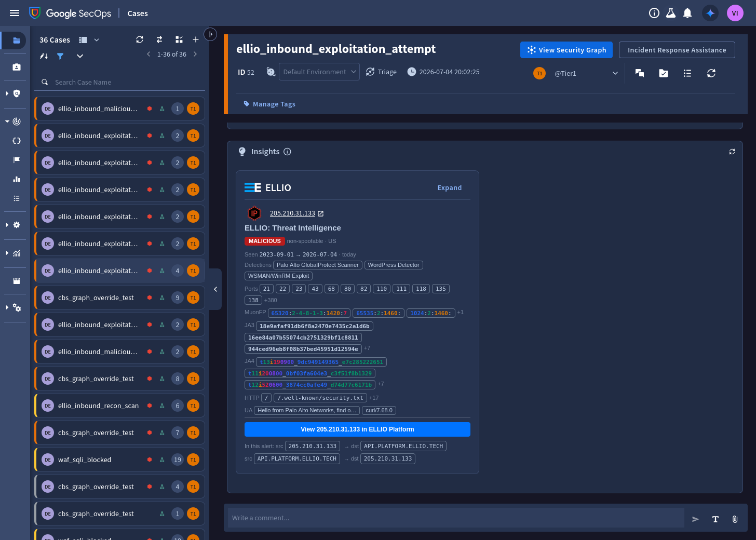Open the flag icon in sidebar
The height and width of the screenshot is (540, 756).
17,160
